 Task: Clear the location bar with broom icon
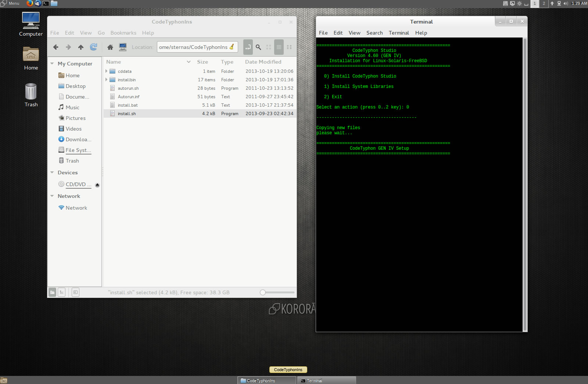232,47
